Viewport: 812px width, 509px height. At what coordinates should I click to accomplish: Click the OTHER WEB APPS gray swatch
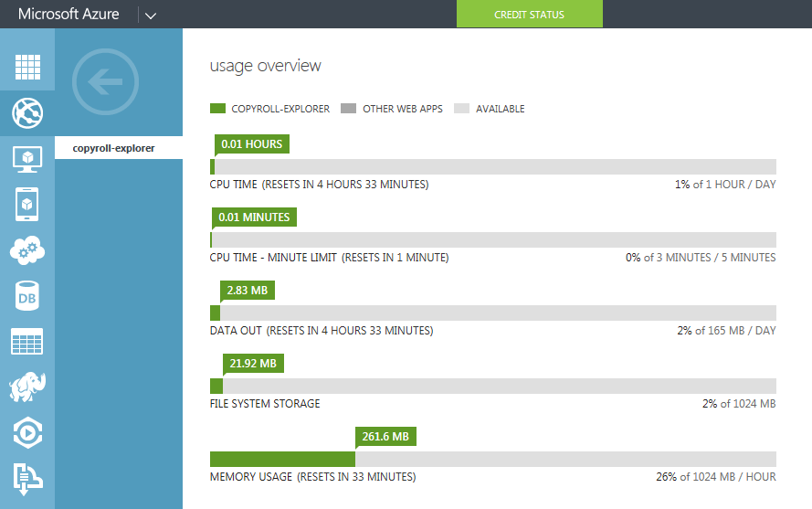(349, 109)
